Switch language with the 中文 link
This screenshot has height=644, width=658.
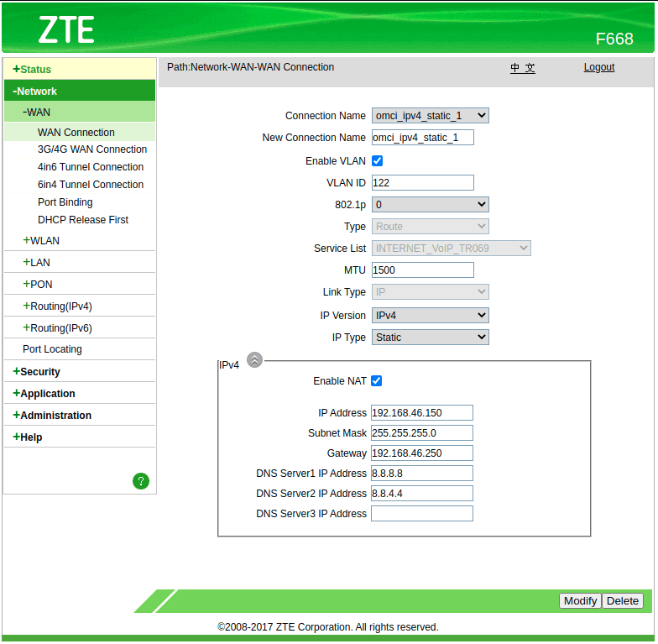point(522,68)
